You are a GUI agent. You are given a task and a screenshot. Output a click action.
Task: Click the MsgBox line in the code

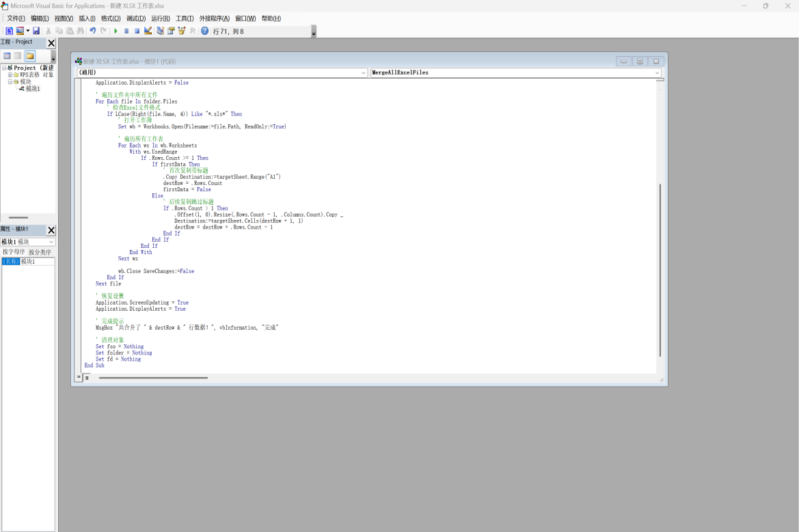click(x=187, y=328)
